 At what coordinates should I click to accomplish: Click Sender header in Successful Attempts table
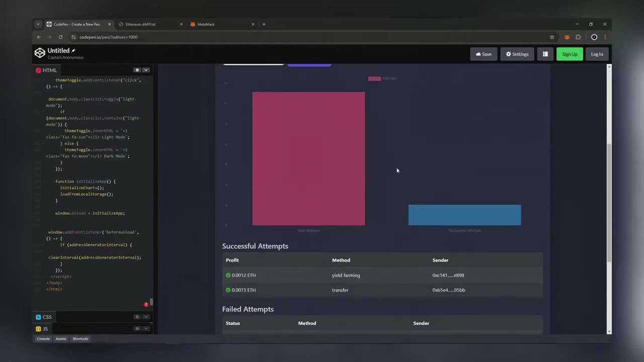tap(440, 260)
